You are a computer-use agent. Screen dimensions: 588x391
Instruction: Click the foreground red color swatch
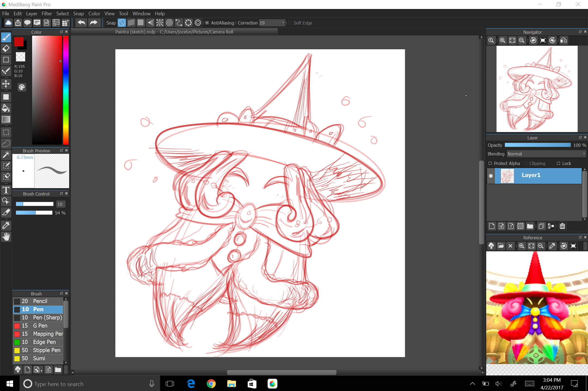(x=19, y=42)
